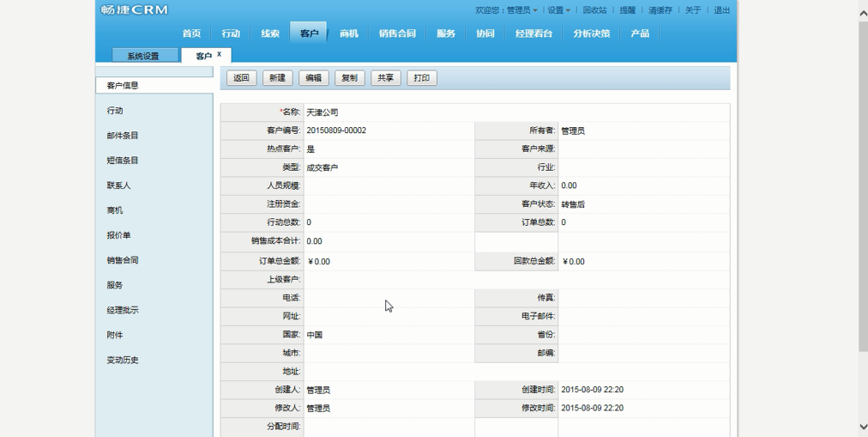Click the 新建 button

(x=277, y=78)
